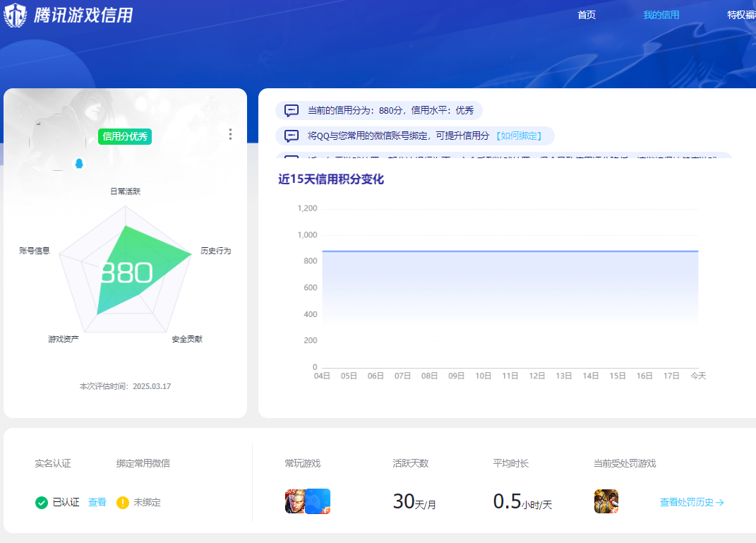Screen dimensions: 756x543
Task: Click the 平均时长 label
Action: click(510, 463)
